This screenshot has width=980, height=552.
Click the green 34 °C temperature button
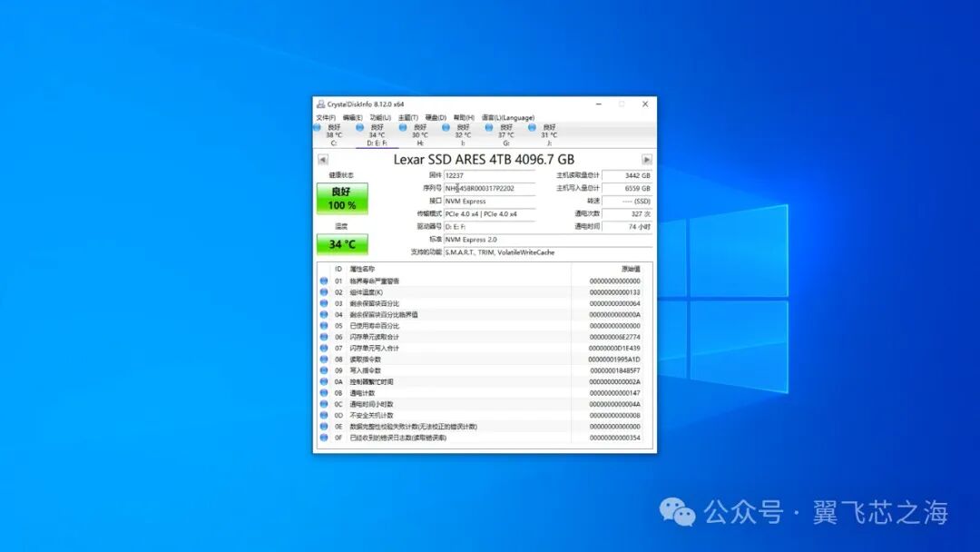tap(342, 244)
